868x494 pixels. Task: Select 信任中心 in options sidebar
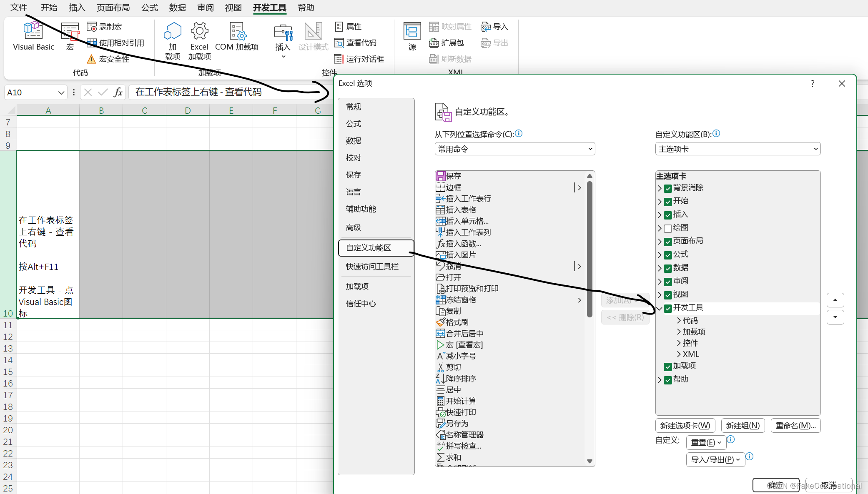376,304
